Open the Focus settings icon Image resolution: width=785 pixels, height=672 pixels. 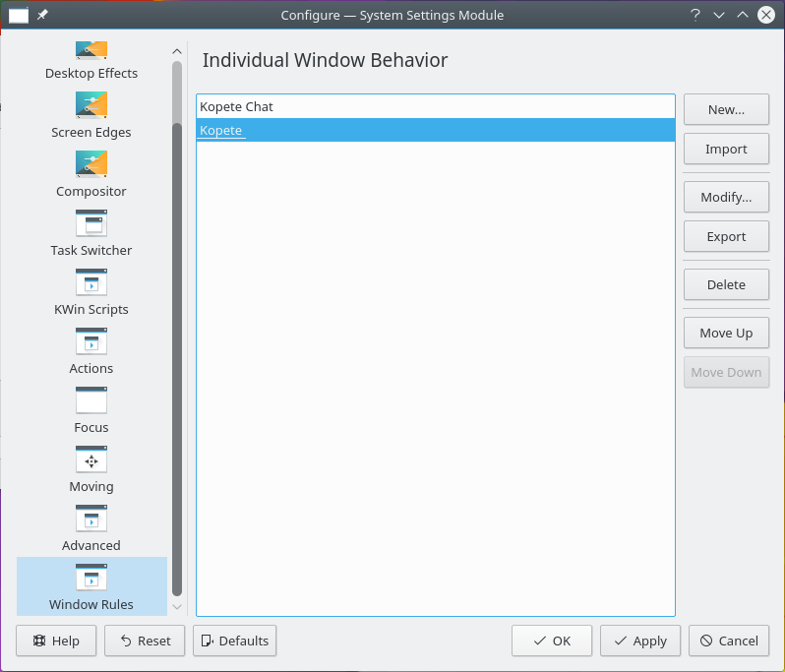pos(91,400)
